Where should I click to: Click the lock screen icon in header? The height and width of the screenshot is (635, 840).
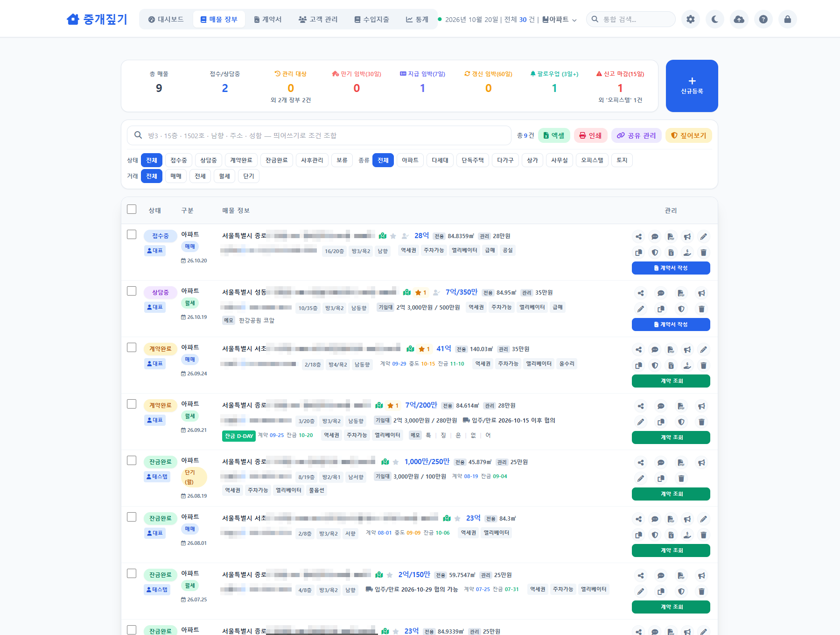pyautogui.click(x=788, y=19)
